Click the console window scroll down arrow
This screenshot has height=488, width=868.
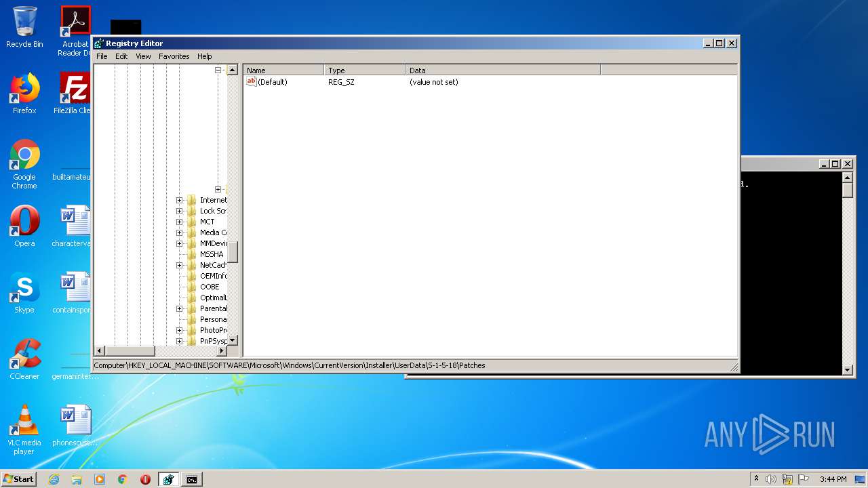click(x=848, y=369)
